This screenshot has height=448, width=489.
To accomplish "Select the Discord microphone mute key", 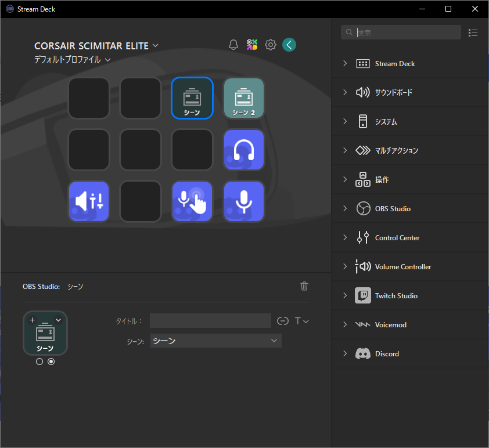I will click(x=244, y=201).
